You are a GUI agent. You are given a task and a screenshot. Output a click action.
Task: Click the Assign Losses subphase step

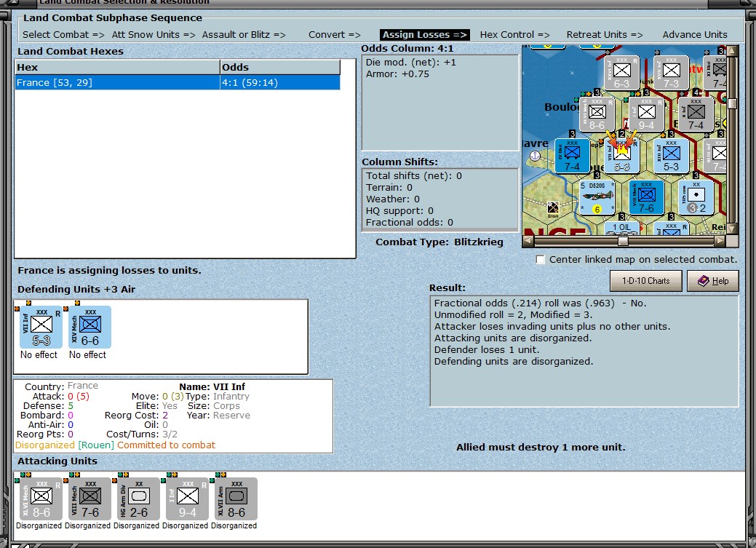tap(424, 35)
